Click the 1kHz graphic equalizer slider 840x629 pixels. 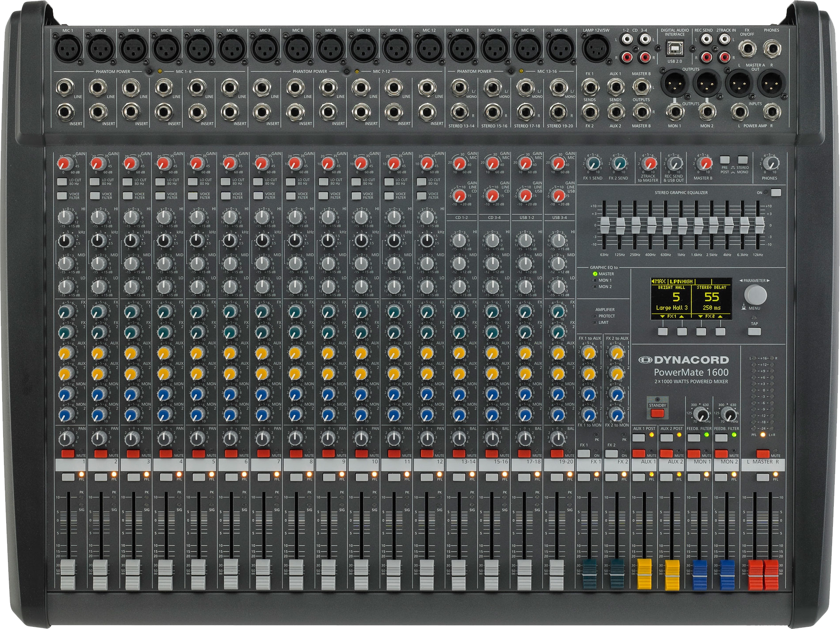(x=682, y=226)
